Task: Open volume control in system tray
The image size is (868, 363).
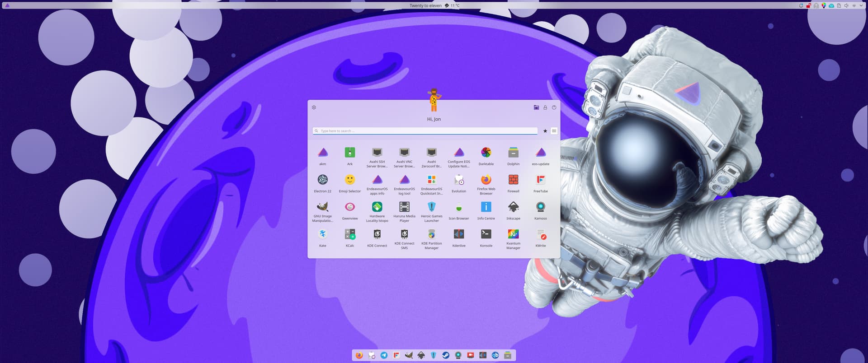Action: click(846, 5)
